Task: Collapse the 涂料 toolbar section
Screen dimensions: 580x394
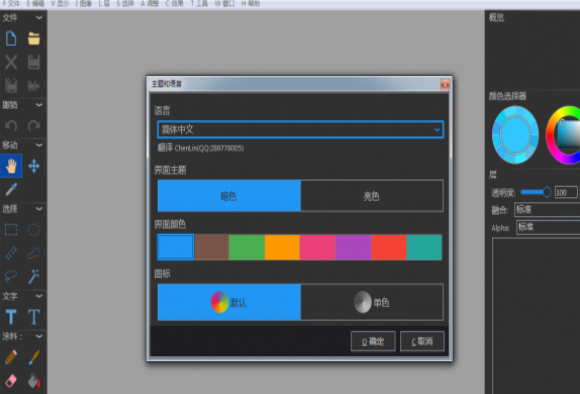Action: tap(39, 336)
